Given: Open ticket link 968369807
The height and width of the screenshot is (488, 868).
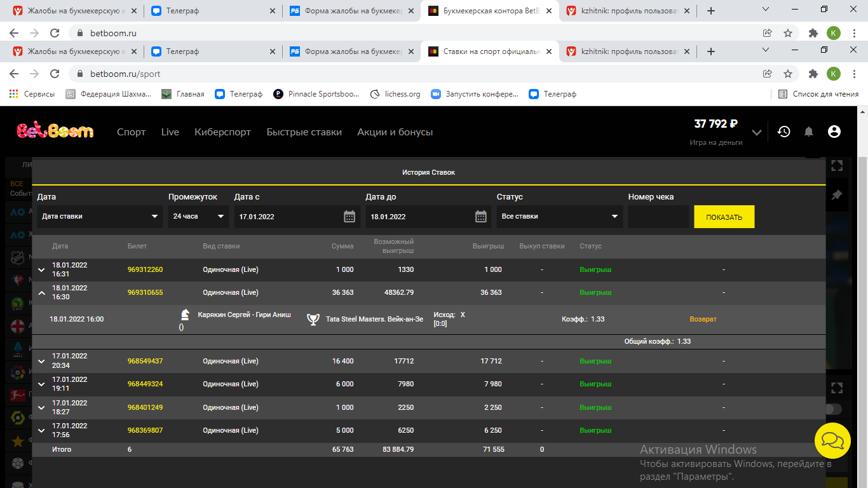Looking at the screenshot, I should point(145,430).
